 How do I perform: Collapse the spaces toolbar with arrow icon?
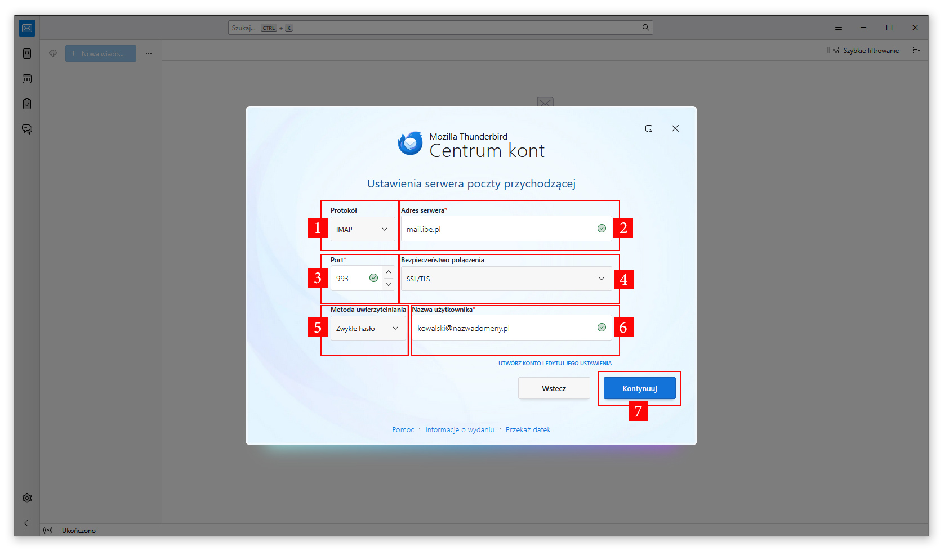point(27,523)
